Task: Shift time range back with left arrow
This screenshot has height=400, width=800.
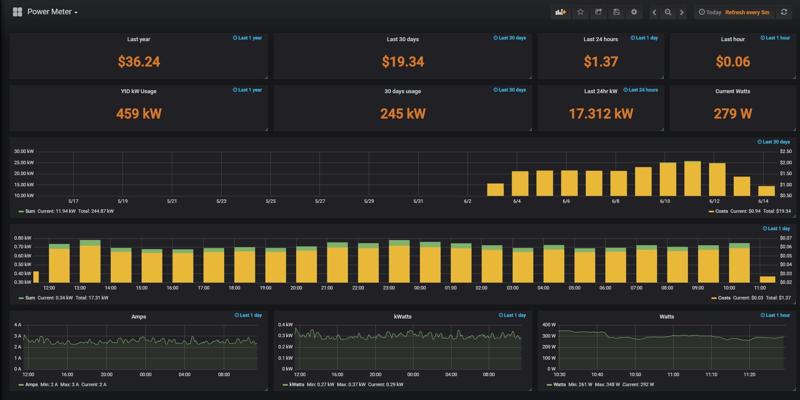Action: [655, 12]
